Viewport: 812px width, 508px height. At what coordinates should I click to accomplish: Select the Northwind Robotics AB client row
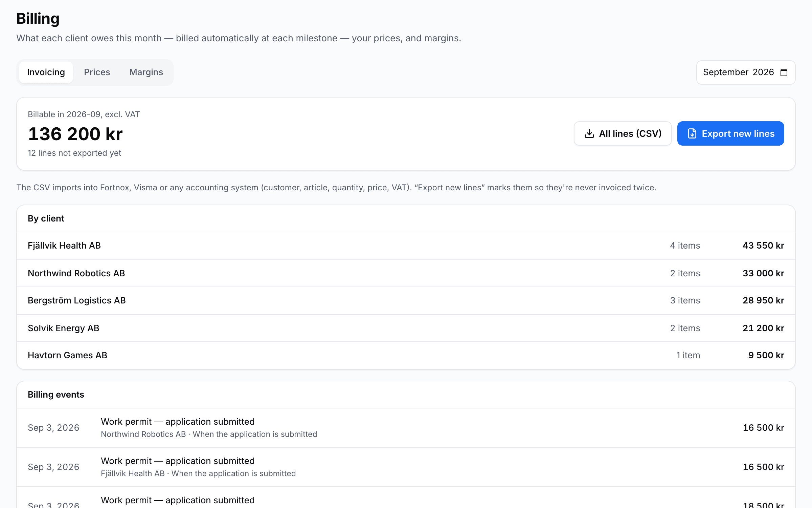(406, 273)
